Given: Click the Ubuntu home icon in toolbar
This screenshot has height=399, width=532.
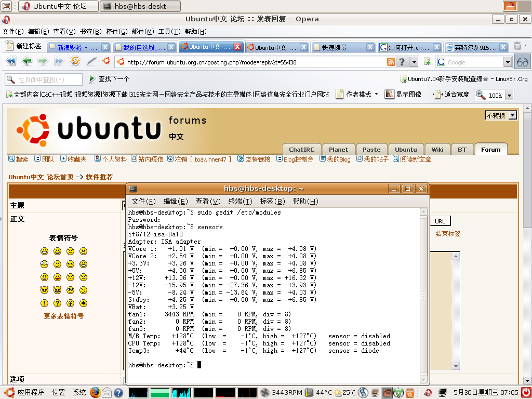Looking at the screenshot, I should (x=106, y=61).
